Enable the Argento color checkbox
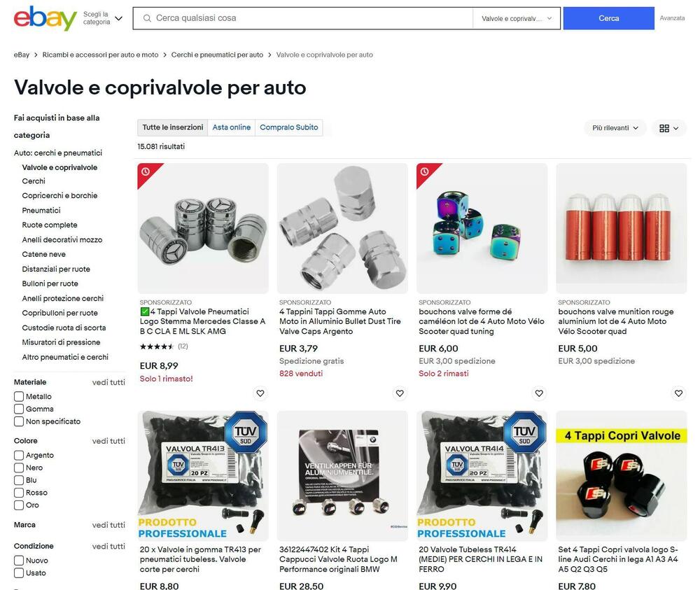The image size is (700, 590). 19,455
